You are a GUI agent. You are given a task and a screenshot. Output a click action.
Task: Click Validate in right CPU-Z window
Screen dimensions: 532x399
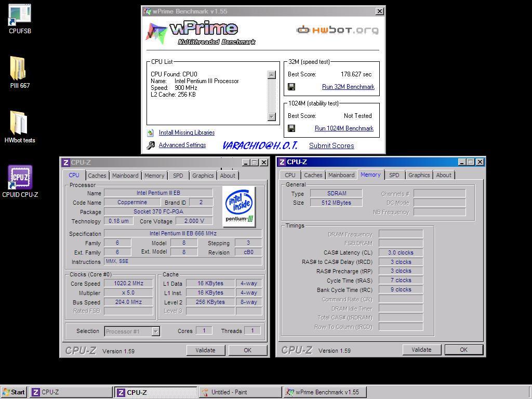pyautogui.click(x=422, y=350)
